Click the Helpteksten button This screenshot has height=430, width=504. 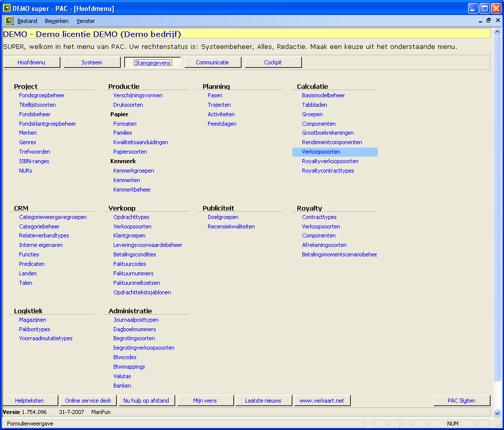pos(29,401)
